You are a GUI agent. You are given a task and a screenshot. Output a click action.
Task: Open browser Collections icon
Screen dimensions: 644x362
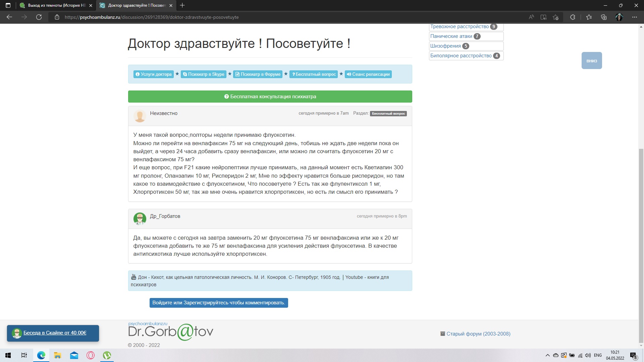click(604, 17)
